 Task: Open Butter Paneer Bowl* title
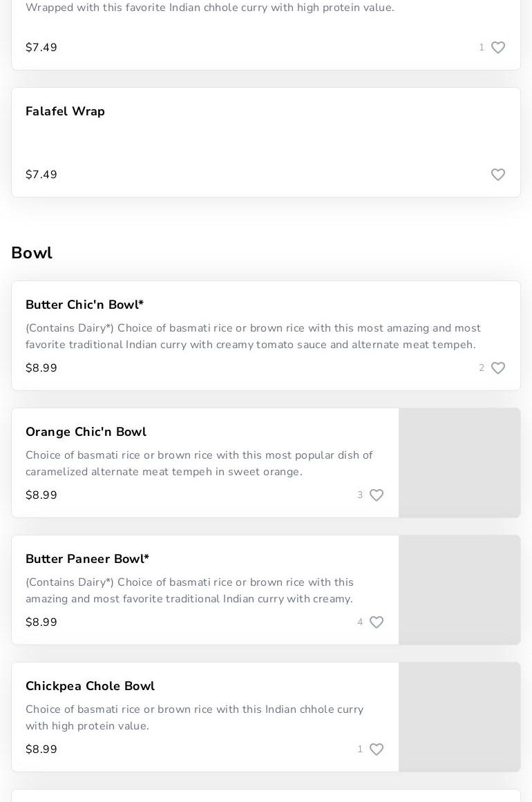[87, 559]
